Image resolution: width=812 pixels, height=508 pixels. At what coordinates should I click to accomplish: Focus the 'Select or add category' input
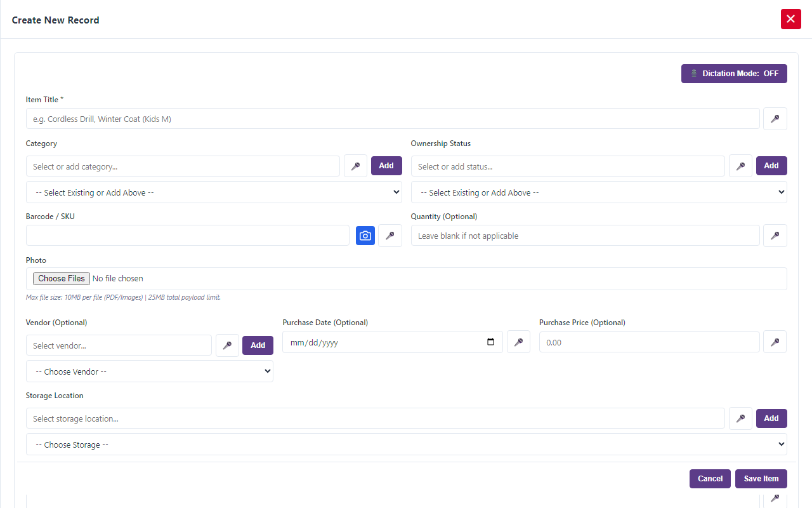tap(183, 166)
